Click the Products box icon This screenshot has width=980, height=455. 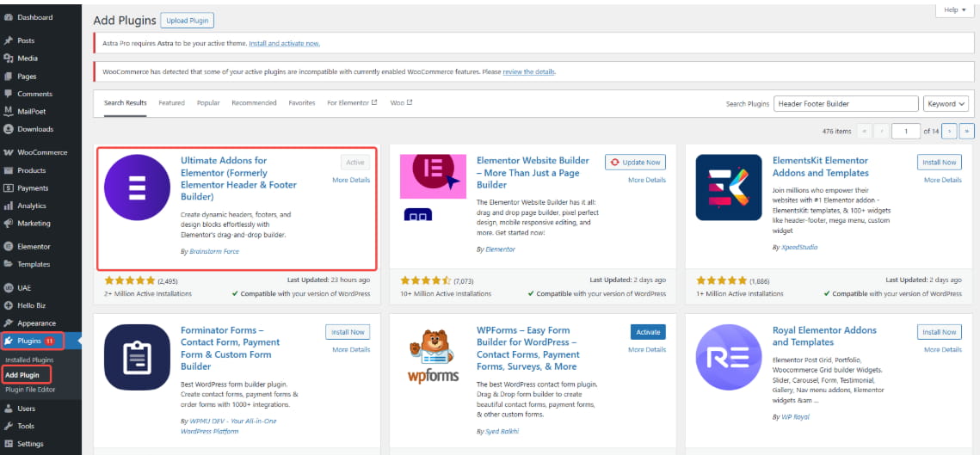(9, 170)
